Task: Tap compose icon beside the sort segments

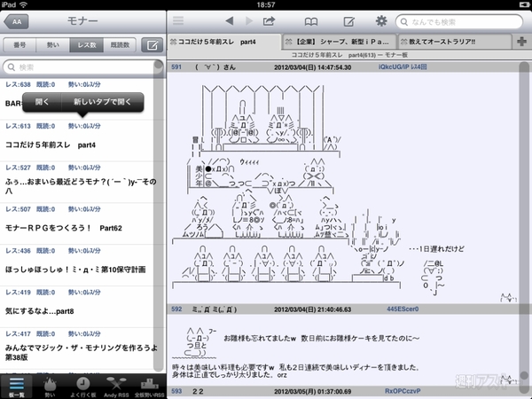Action: tap(152, 45)
